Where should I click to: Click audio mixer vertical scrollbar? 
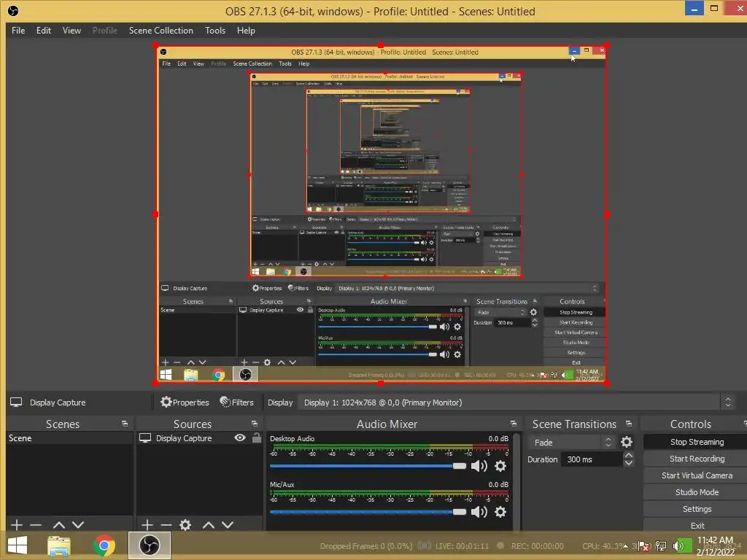[x=516, y=480]
